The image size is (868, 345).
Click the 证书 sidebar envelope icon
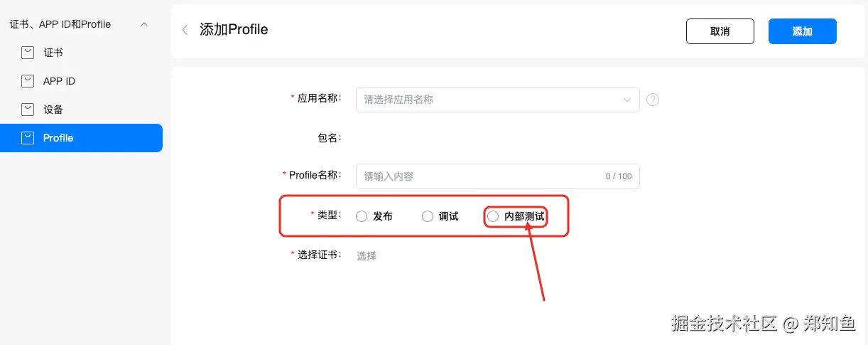click(x=28, y=53)
